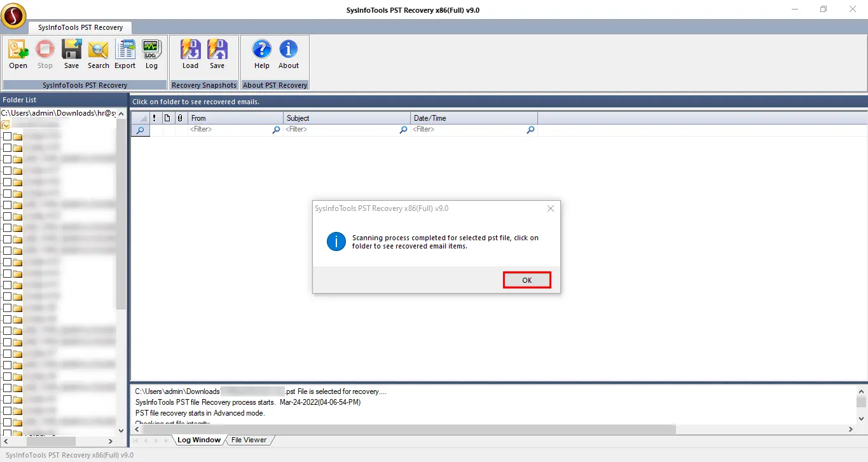The width and height of the screenshot is (868, 462).
Task: Sort by the From column header
Action: point(236,118)
